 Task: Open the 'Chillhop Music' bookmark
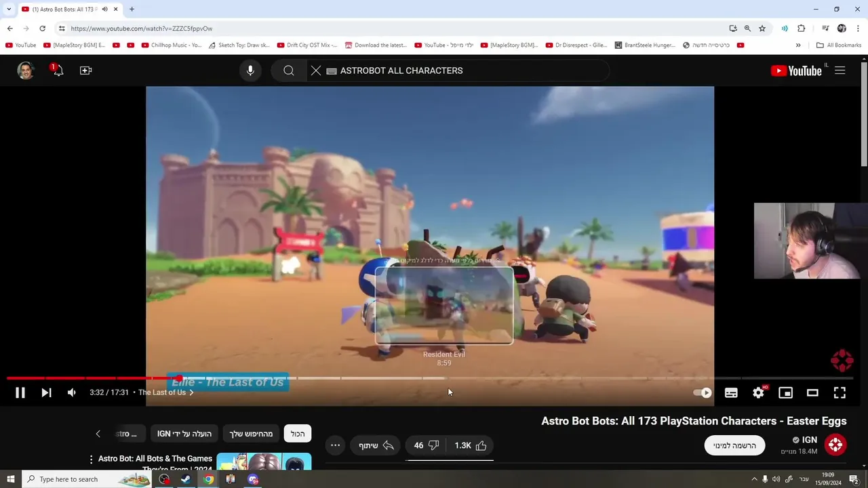point(172,45)
